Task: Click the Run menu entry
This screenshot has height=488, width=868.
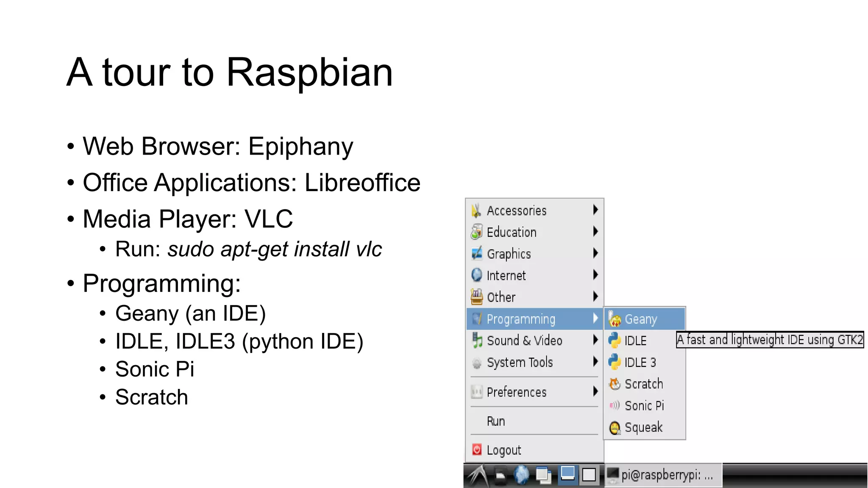Action: coord(496,421)
